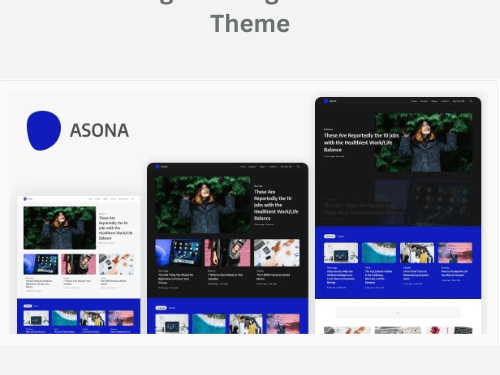The width and height of the screenshot is (500, 375).
Task: Open the ocean aerial thumbnail in the right mockup's blue section
Action: tap(379, 253)
